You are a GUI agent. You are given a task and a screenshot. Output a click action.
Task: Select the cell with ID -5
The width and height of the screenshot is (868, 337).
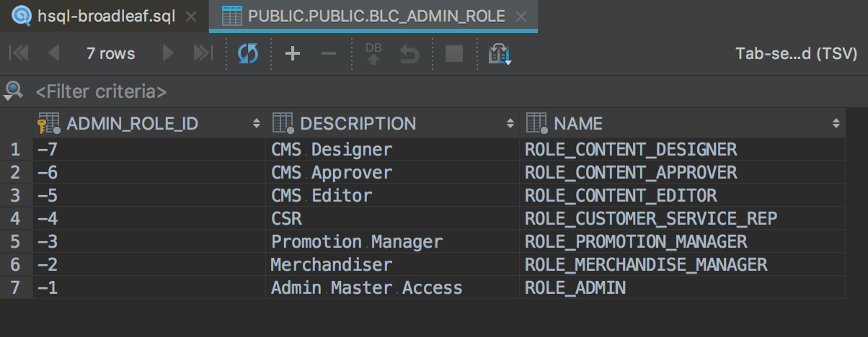[149, 196]
